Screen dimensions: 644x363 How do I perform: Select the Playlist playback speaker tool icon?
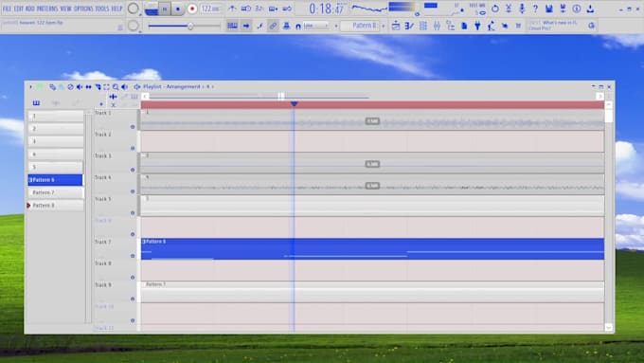point(124,87)
